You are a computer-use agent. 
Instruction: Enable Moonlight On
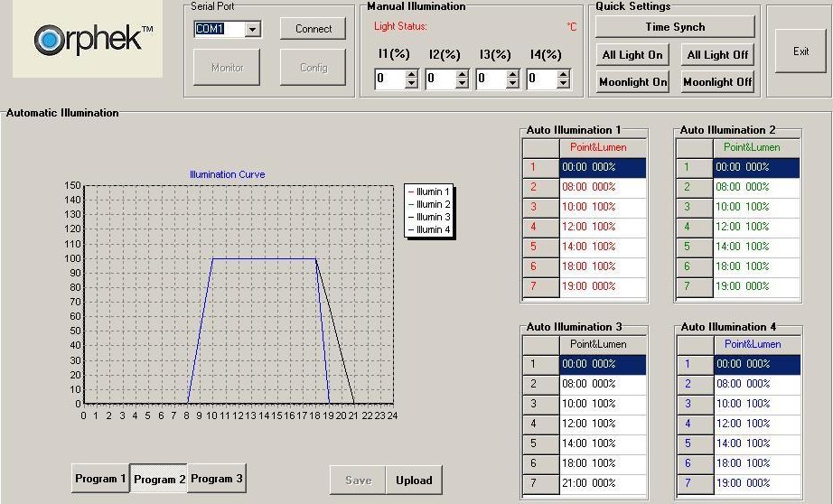tap(632, 82)
